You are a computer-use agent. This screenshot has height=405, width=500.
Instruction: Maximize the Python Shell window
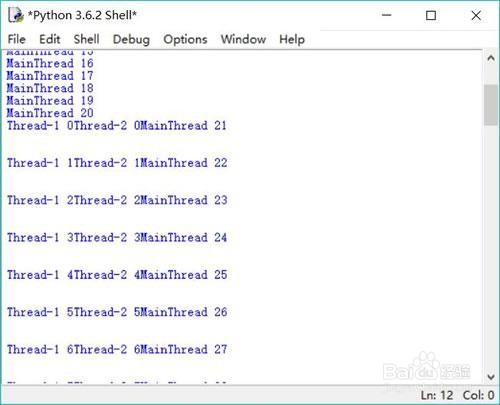click(x=431, y=15)
